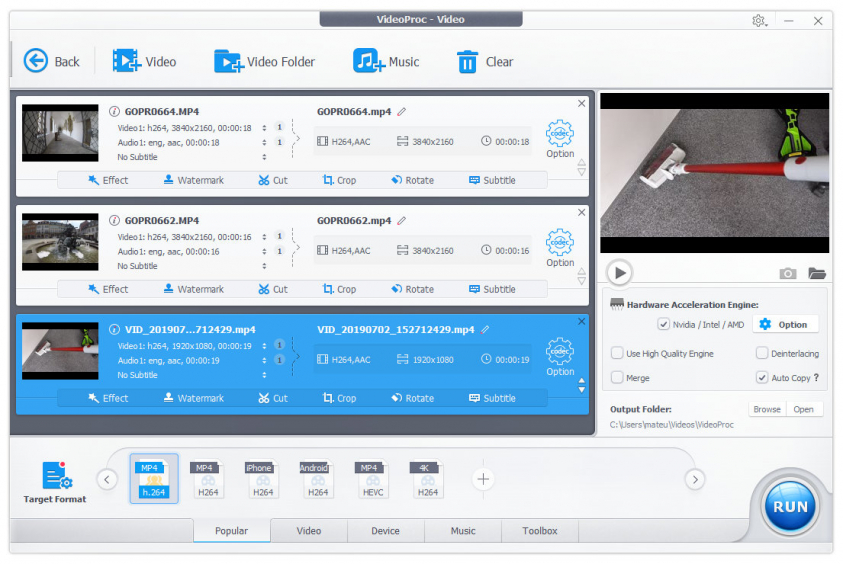The image size is (843, 564).
Task: Play the preview video
Action: tap(619, 272)
